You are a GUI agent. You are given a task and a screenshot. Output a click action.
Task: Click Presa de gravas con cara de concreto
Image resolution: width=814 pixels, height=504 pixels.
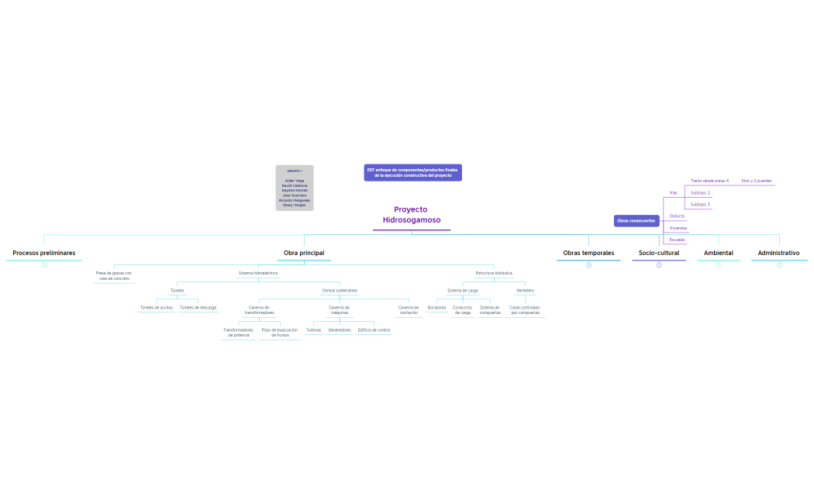[x=114, y=275]
